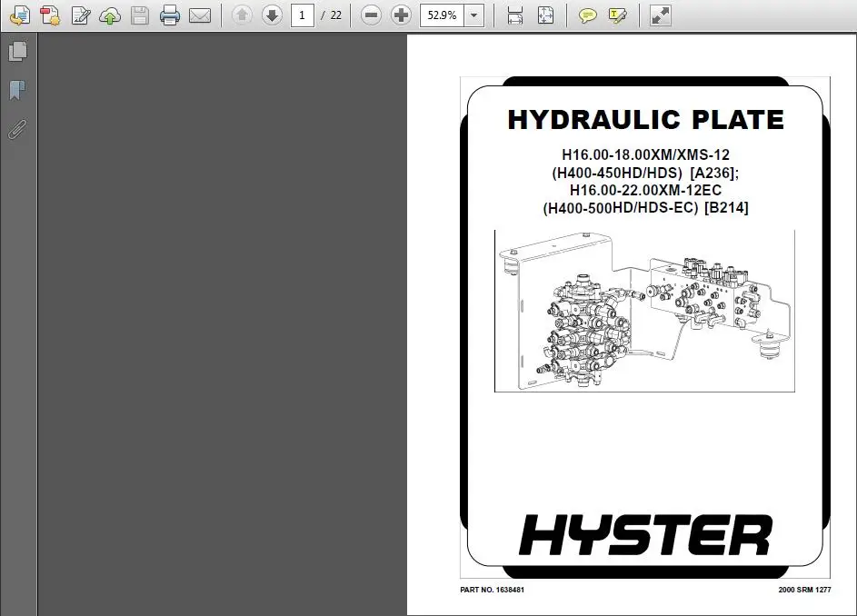Print the document
Screen dimensions: 857x616
pos(170,15)
